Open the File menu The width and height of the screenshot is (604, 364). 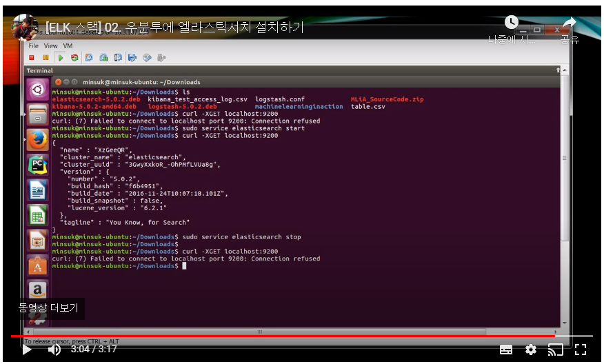pyautogui.click(x=34, y=45)
